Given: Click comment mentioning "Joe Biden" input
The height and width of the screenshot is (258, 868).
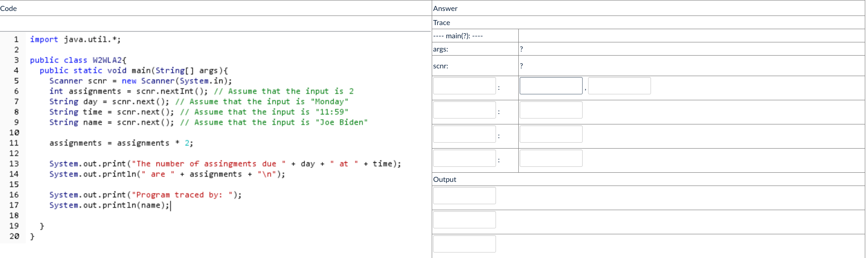Looking at the screenshot, I should tap(274, 122).
